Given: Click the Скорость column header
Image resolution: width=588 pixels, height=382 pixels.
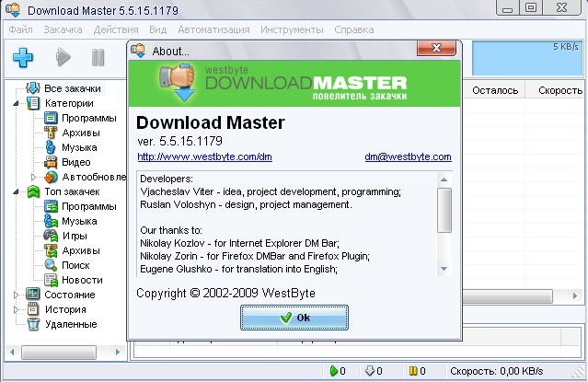Looking at the screenshot, I should click(x=560, y=90).
